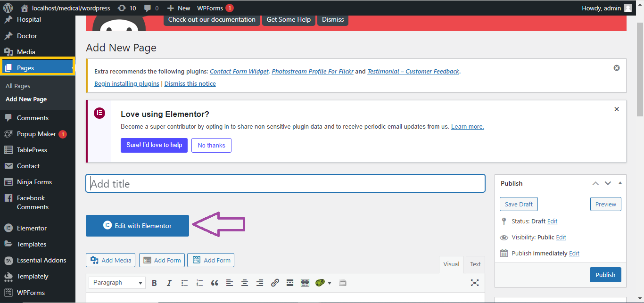Switch to the Text editor tab
The height and width of the screenshot is (303, 644).
pyautogui.click(x=475, y=264)
